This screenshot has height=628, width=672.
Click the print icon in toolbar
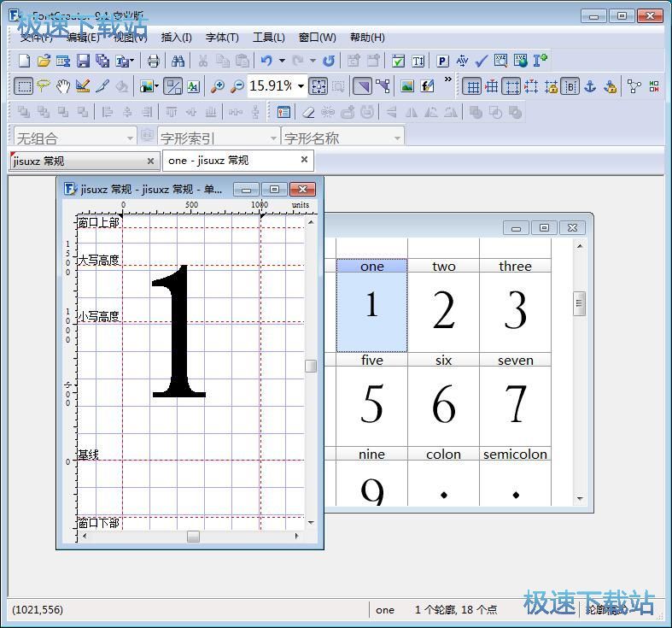tap(153, 61)
